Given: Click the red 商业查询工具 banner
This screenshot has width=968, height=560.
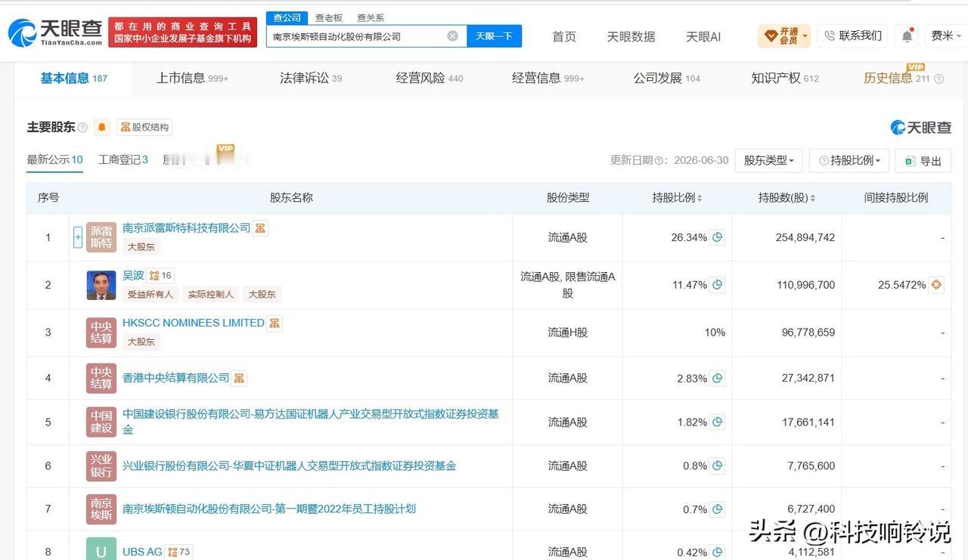Looking at the screenshot, I should [x=183, y=32].
